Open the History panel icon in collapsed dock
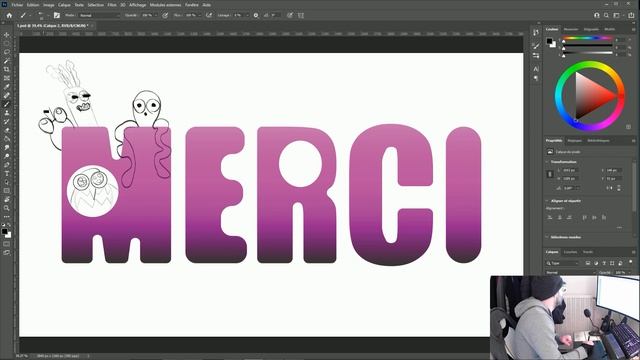This screenshot has height=360, width=640. 536,33
